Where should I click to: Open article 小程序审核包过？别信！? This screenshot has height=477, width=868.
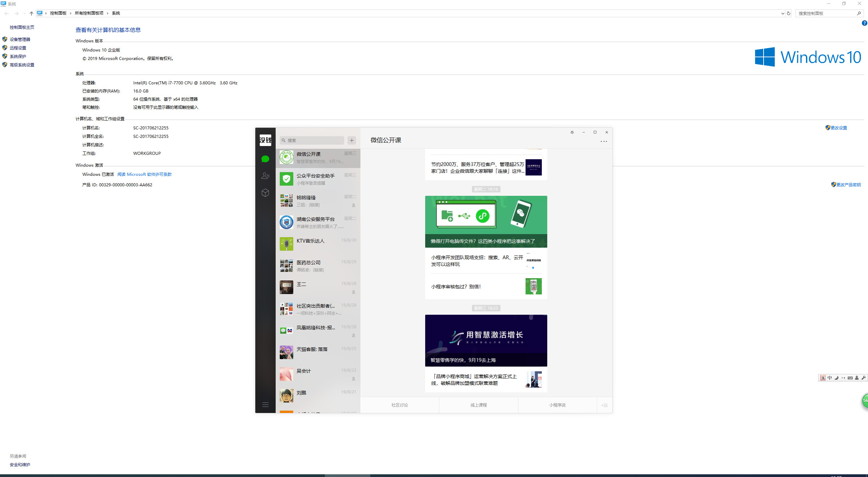[486, 286]
